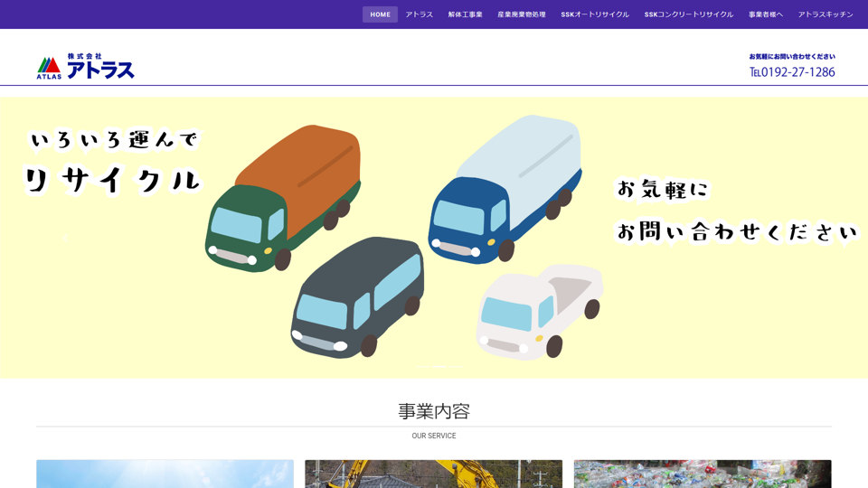This screenshot has width=868, height=488.
Task: Go to the アトラス navigation page
Action: pos(419,14)
